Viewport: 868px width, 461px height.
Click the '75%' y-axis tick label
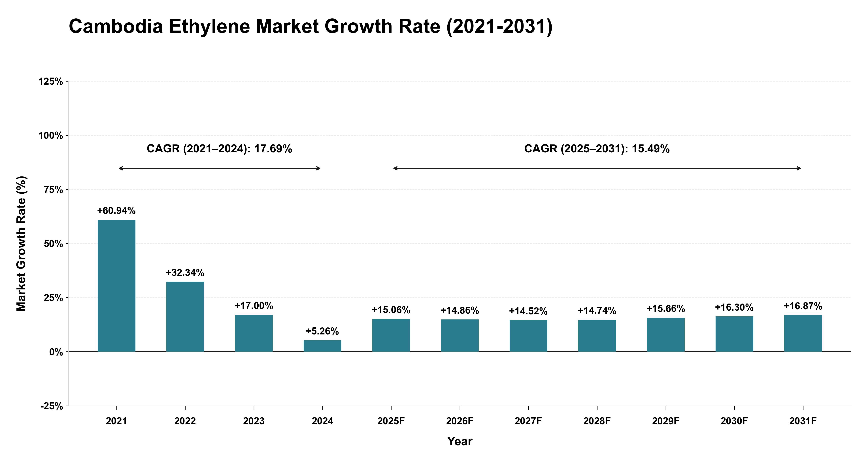(x=54, y=190)
